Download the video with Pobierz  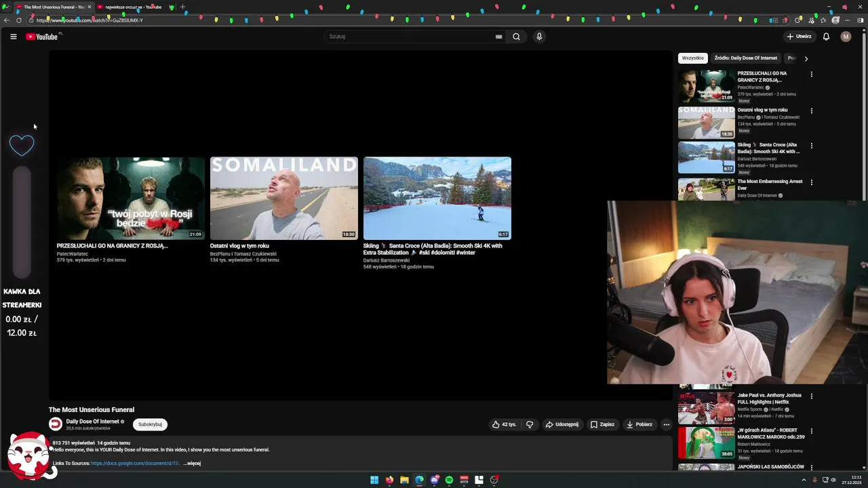[639, 424]
